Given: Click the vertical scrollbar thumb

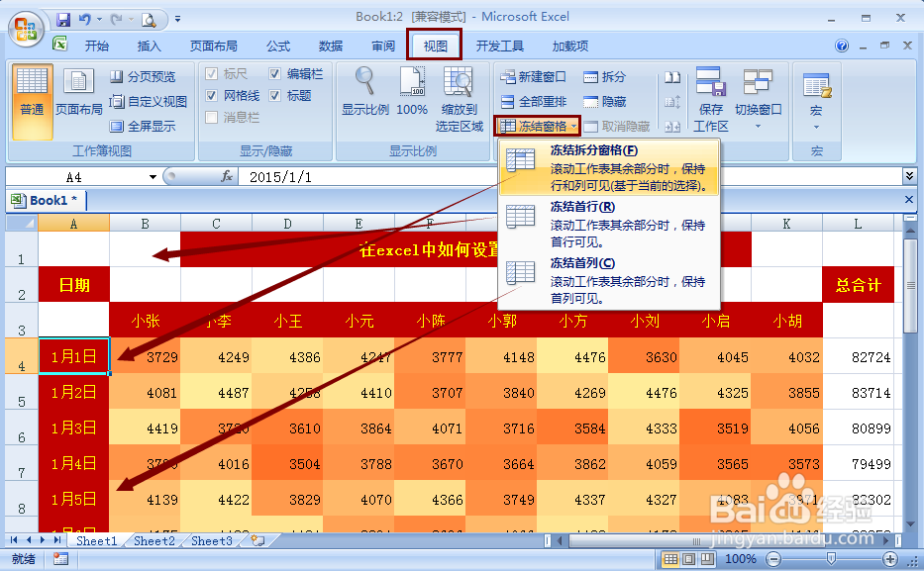Looking at the screenshot, I should click(910, 285).
